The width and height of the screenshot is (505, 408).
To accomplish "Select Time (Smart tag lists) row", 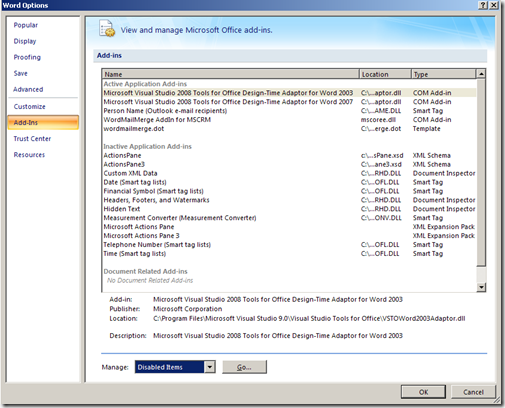I will [x=289, y=254].
